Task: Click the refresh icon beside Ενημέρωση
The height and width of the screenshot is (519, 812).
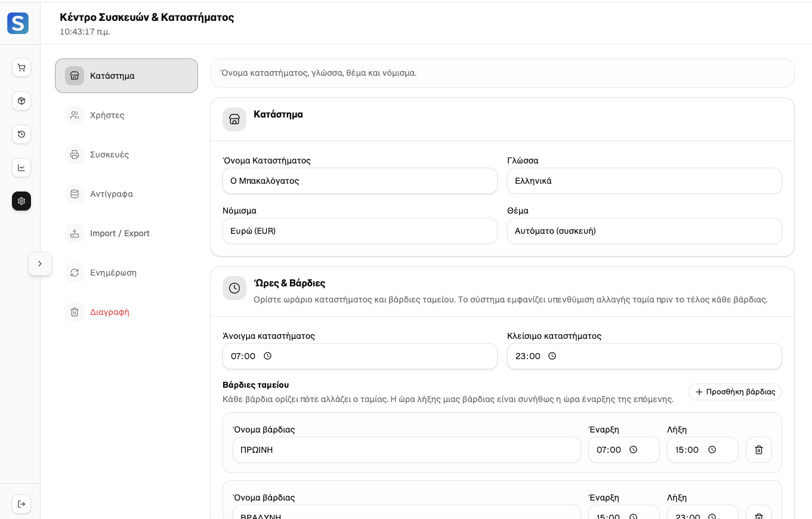Action: [75, 273]
